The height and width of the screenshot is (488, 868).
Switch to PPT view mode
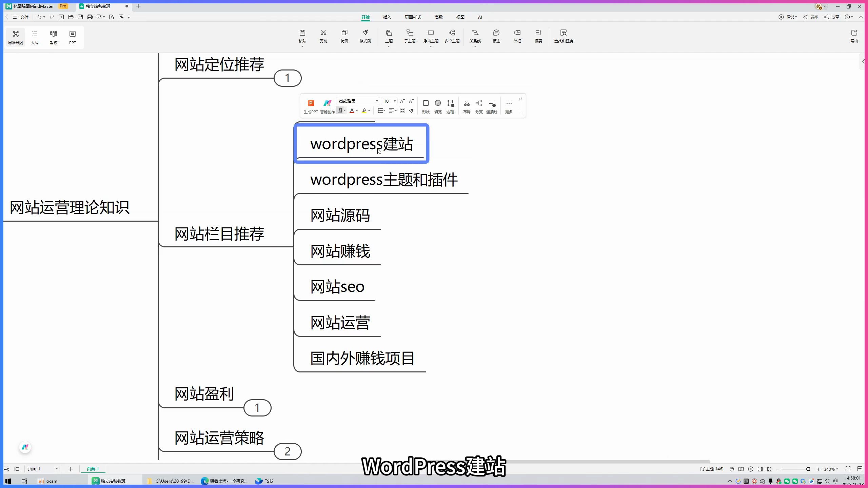pyautogui.click(x=73, y=37)
